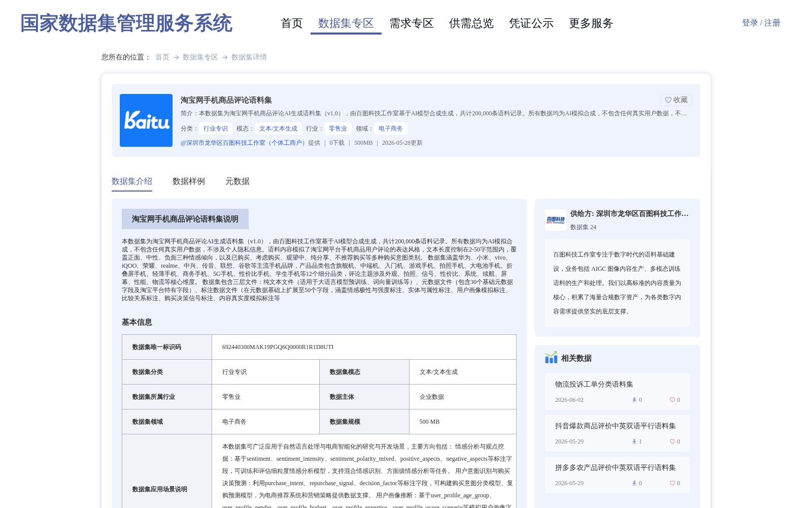The image size is (812, 508).
Task: Click the 2026-05-28更新 date text
Action: click(x=402, y=143)
